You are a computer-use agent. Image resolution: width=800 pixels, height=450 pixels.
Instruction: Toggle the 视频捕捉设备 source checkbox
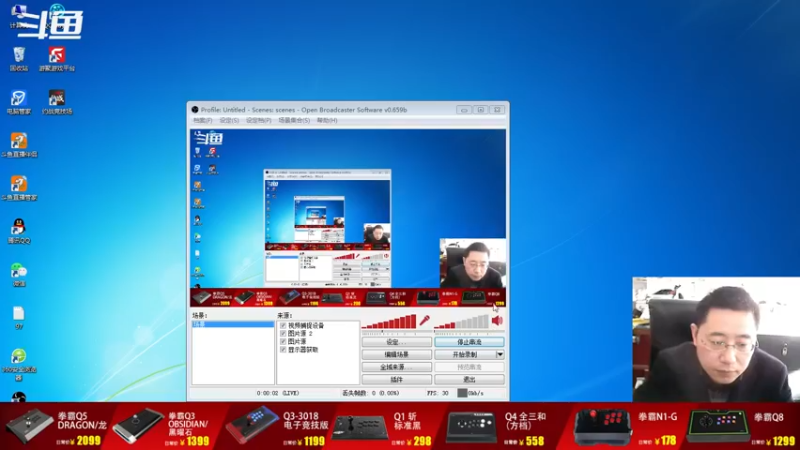[x=283, y=325]
